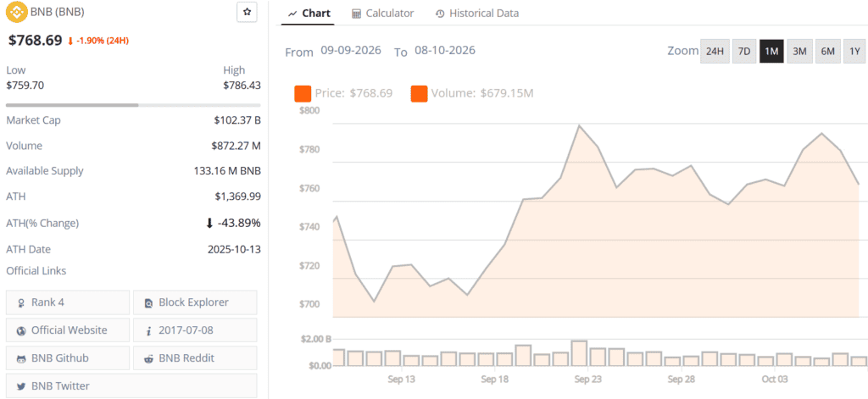The height and width of the screenshot is (399, 868).
Task: Click the Reddit icon
Action: tap(148, 358)
